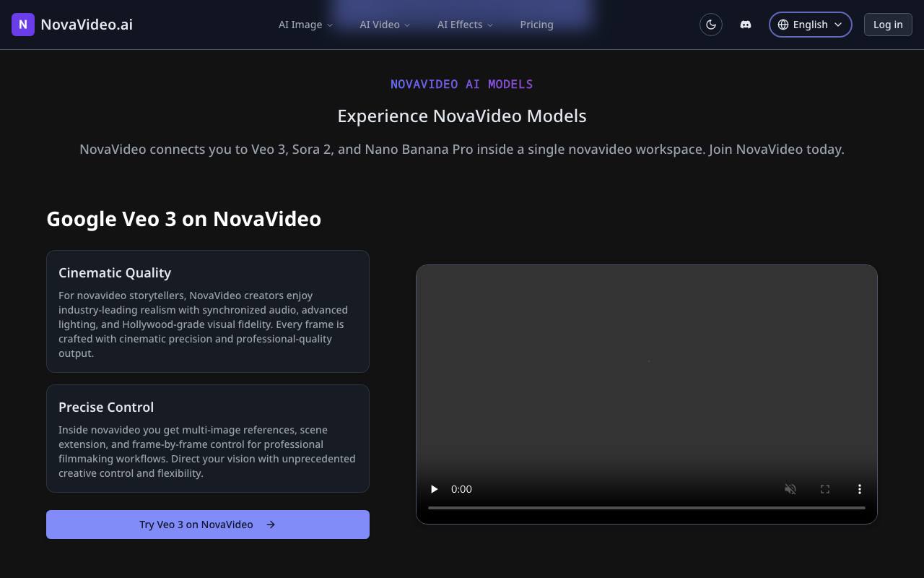The width and height of the screenshot is (924, 578).
Task: Go to NovaVideo.ai home via brand name
Action: 87,25
